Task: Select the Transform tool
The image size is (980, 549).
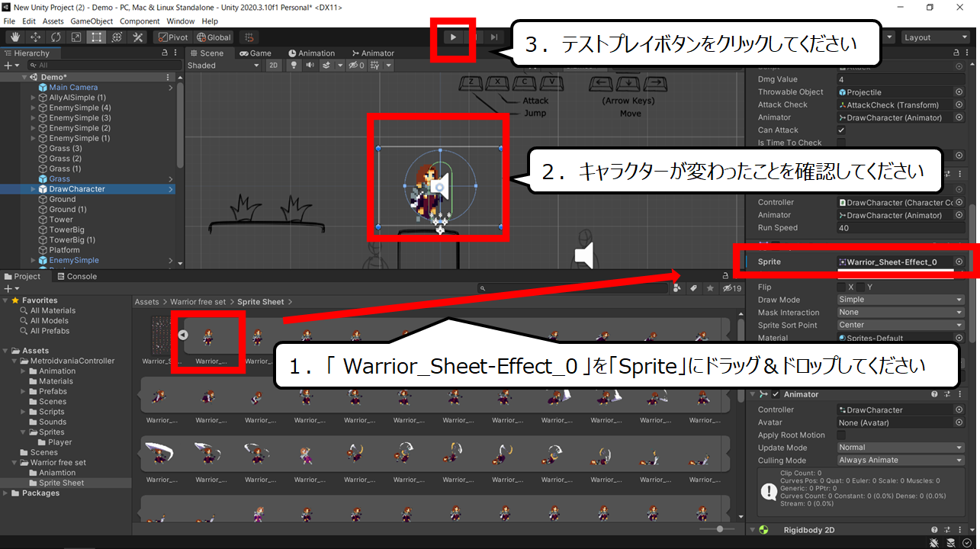Action: pyautogui.click(x=117, y=37)
